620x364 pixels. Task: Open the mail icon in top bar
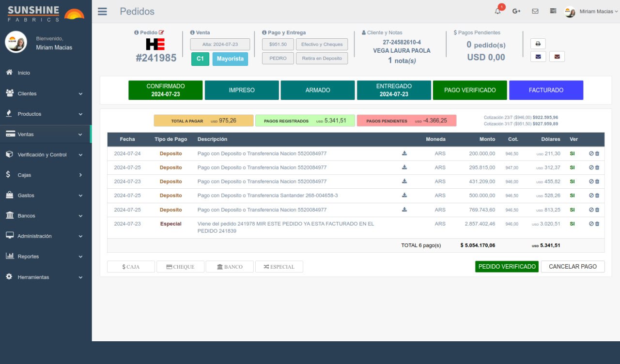point(535,11)
